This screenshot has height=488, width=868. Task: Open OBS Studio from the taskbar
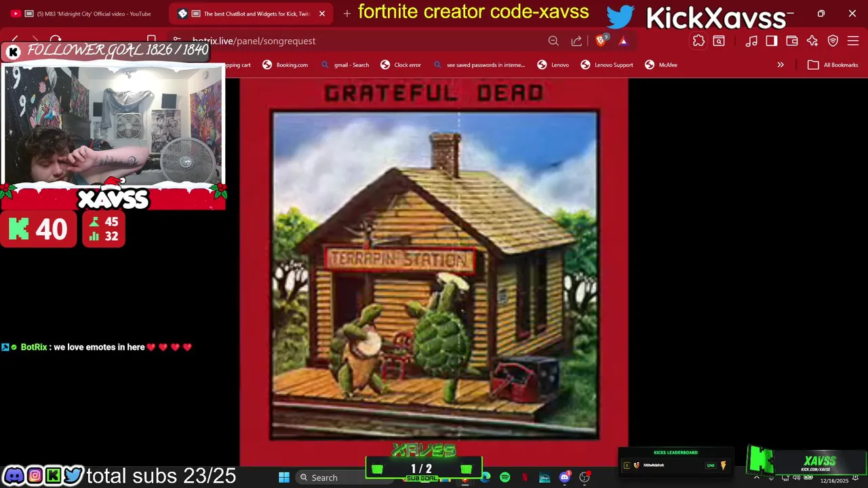(585, 478)
